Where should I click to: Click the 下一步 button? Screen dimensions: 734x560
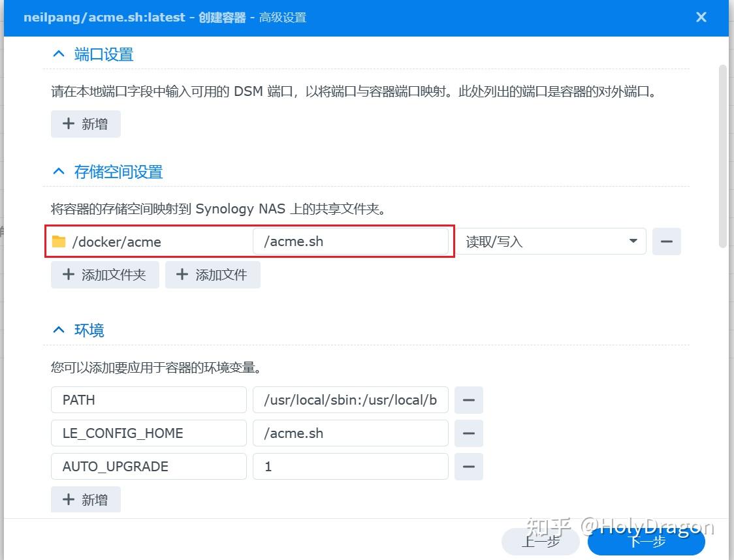coord(646,541)
